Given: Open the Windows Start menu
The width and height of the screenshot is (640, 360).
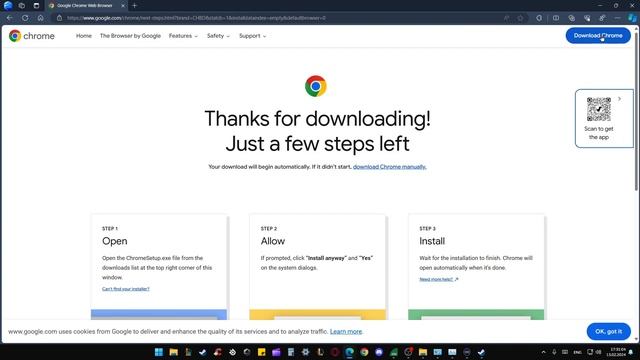Looking at the screenshot, I should (159, 352).
